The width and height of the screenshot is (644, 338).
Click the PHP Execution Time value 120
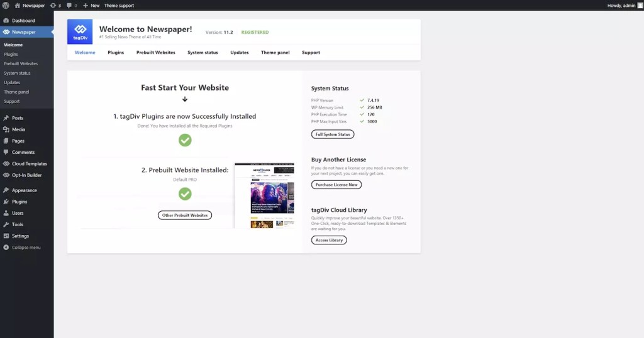371,114
